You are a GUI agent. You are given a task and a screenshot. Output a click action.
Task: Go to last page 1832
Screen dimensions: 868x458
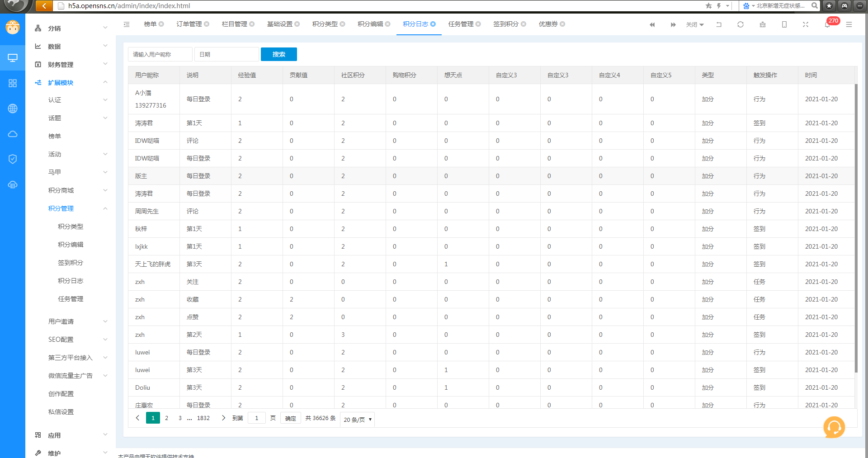[x=203, y=418]
